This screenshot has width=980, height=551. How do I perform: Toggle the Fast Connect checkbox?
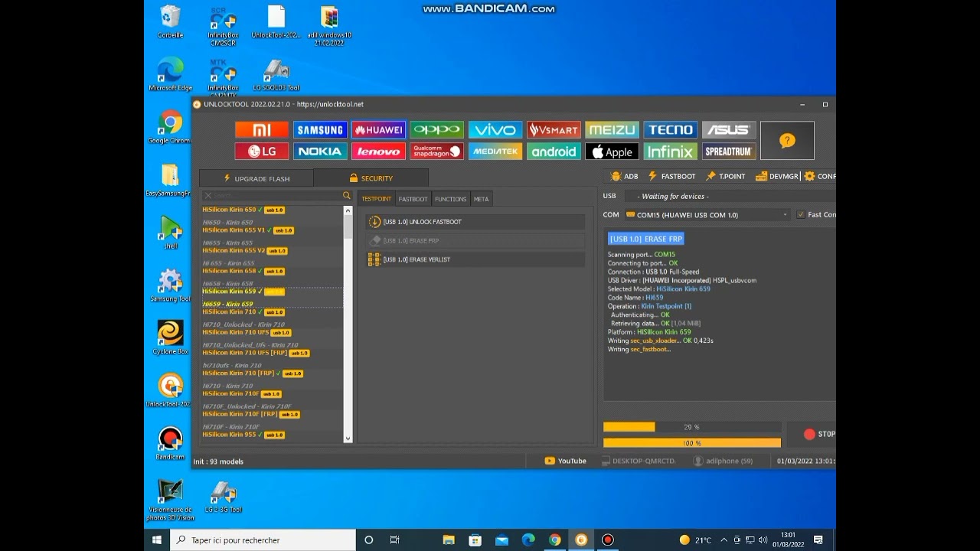click(x=801, y=215)
